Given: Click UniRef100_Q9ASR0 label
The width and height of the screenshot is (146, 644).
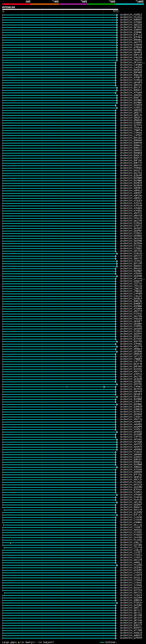Looking at the screenshot, I should tap(131, 95).
